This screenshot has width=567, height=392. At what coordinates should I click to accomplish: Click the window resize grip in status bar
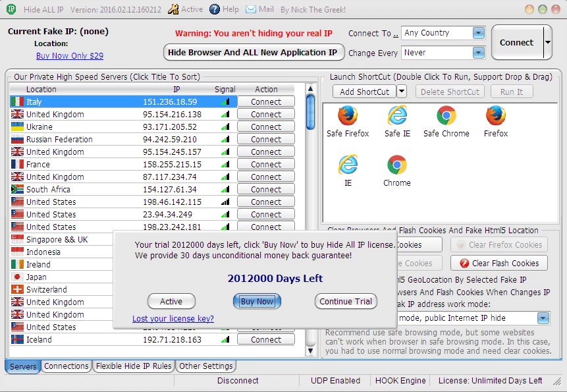557,381
